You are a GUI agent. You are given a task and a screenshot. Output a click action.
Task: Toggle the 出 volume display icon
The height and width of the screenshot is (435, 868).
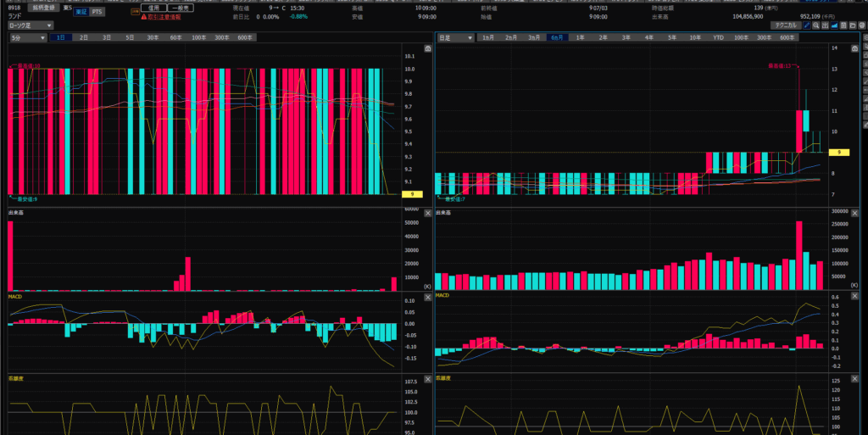pyautogui.click(x=826, y=25)
